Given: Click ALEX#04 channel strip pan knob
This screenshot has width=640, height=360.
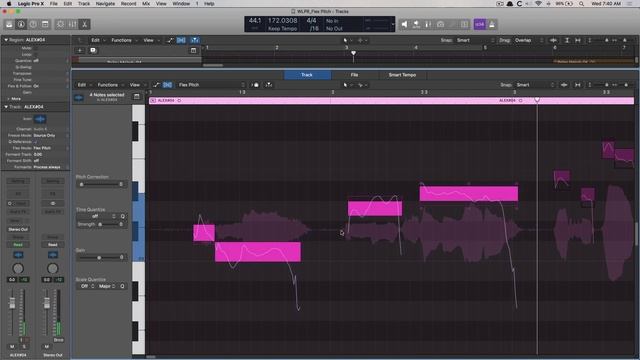Looking at the screenshot, I should [x=18, y=268].
